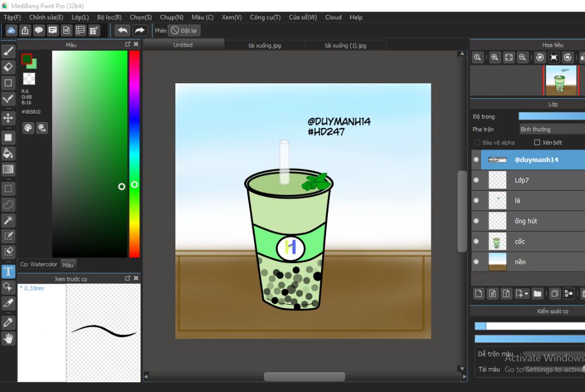Switch to the tải xuống (1).jpg tab
This screenshot has height=392, width=585.
click(x=346, y=45)
